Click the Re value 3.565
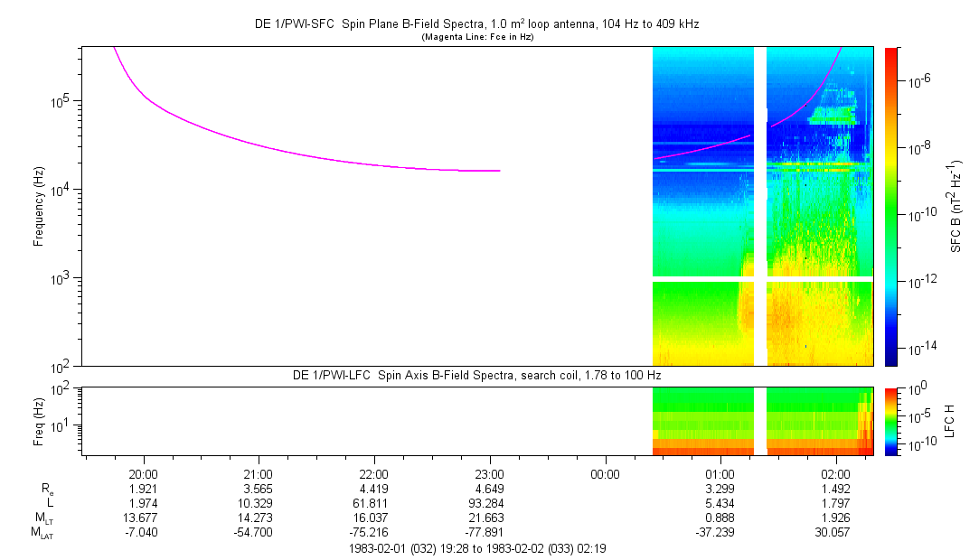This screenshot has width=979, height=560. click(x=258, y=489)
